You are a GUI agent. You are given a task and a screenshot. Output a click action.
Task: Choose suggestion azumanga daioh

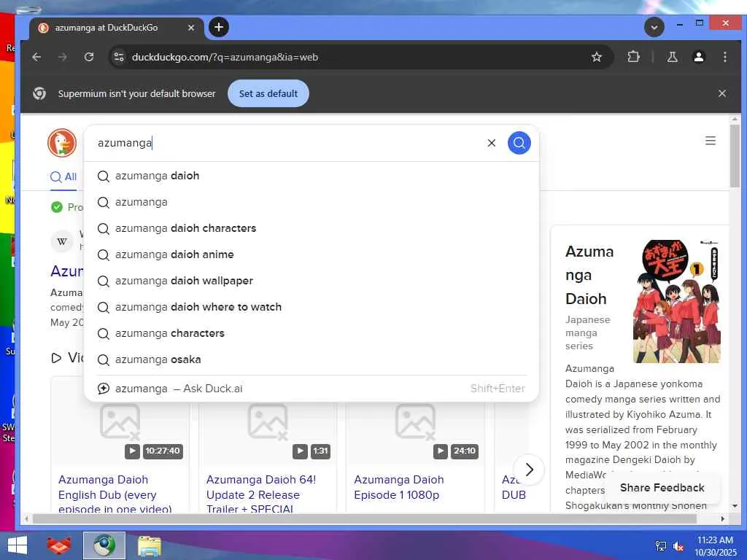click(311, 176)
